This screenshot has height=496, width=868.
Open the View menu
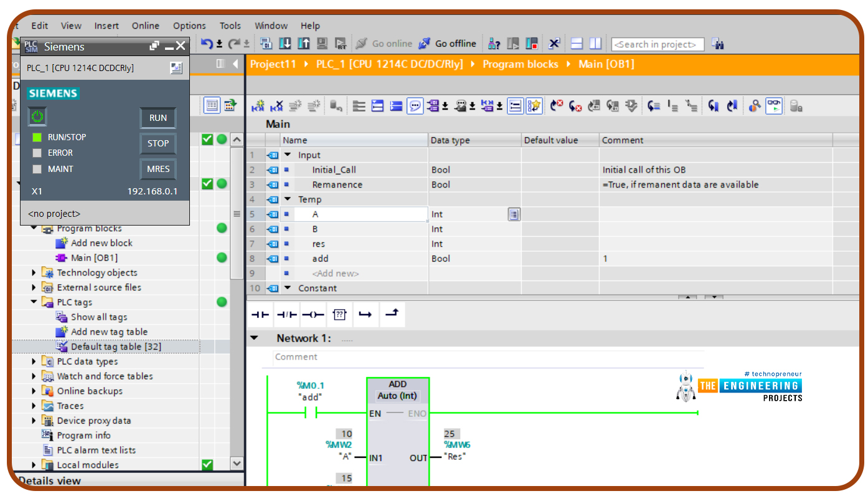click(71, 26)
